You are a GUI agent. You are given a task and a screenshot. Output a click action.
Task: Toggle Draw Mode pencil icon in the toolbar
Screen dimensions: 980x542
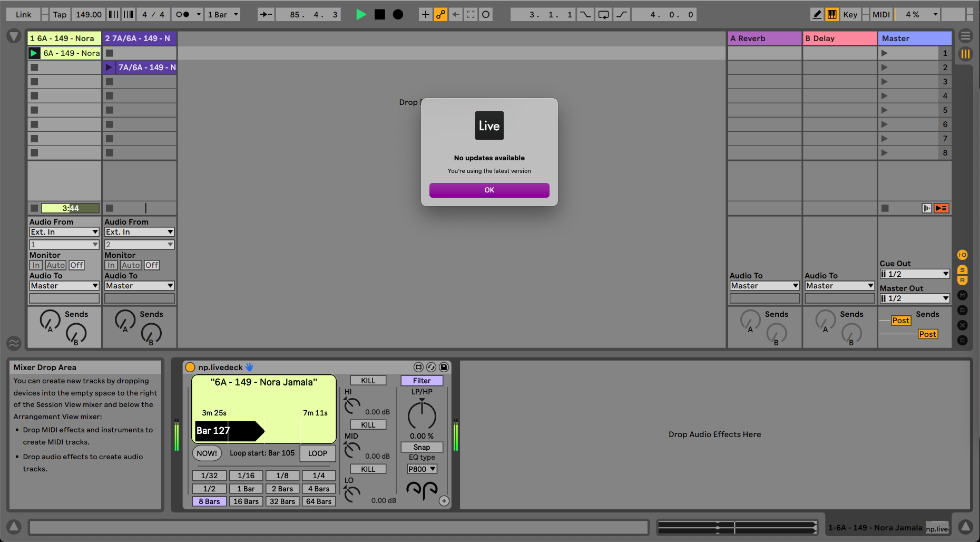coord(817,14)
